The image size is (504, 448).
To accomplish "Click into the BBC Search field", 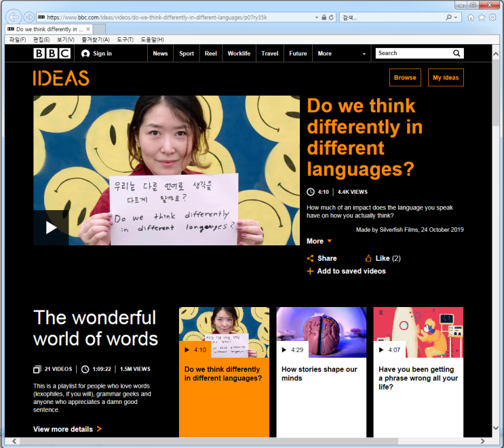I will coord(414,54).
